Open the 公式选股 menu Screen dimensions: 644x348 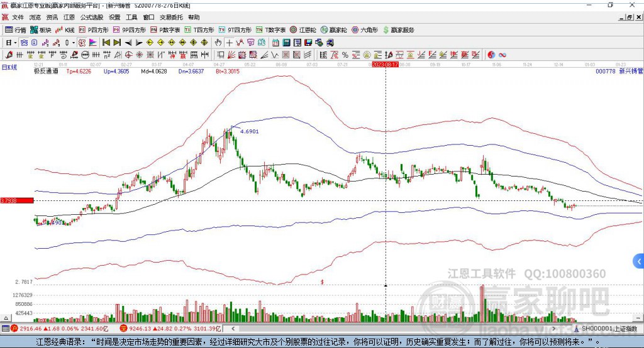coord(92,17)
